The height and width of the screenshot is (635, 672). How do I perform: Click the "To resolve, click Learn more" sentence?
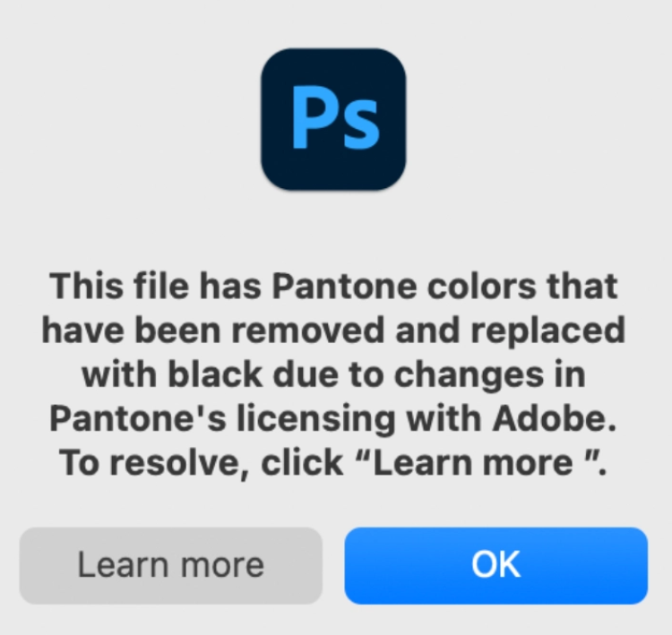click(333, 464)
